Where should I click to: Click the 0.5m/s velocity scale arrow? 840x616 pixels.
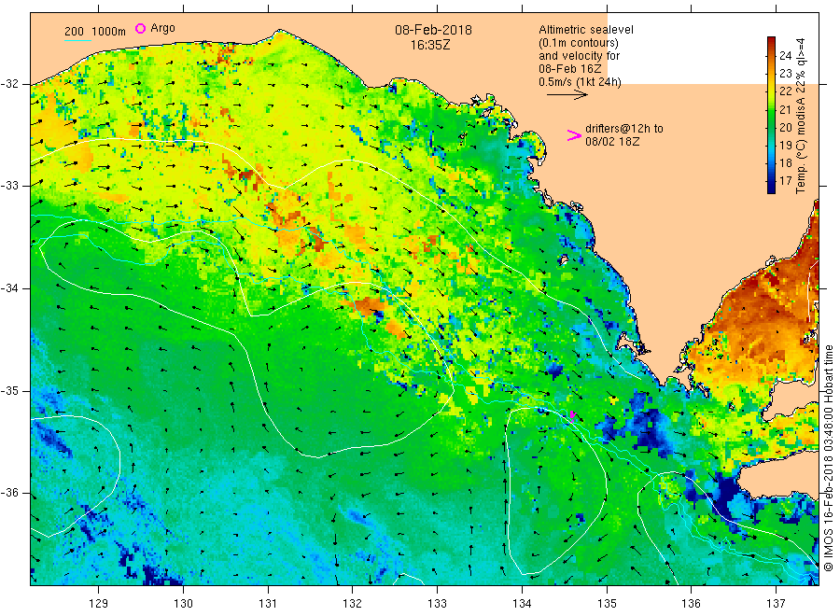pos(567,95)
